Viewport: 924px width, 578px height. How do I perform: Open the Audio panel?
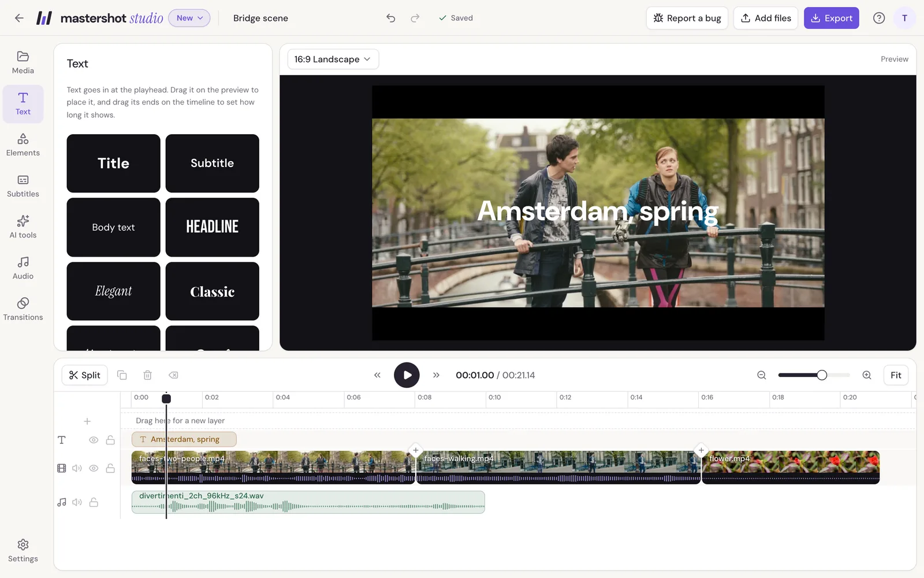click(x=23, y=268)
